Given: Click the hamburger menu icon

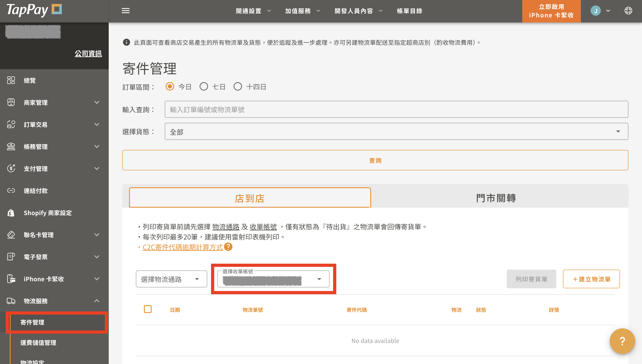Looking at the screenshot, I should coord(126,11).
